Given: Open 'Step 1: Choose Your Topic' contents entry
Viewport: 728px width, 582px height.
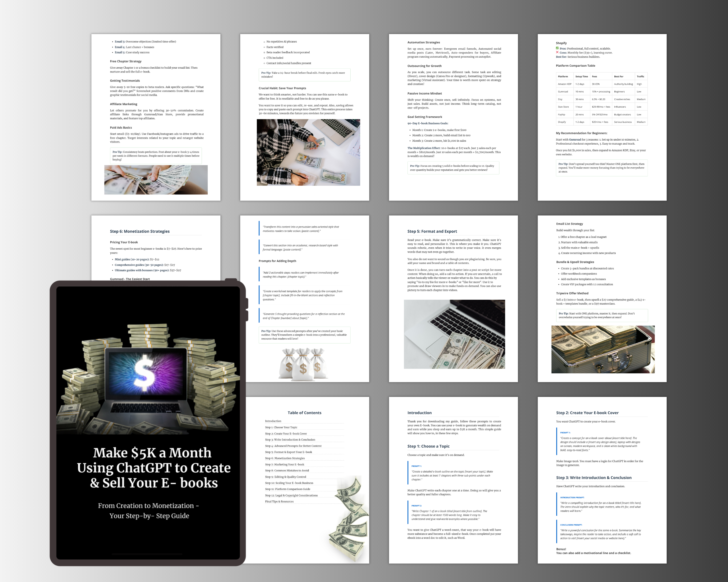Looking at the screenshot, I should pos(281,427).
